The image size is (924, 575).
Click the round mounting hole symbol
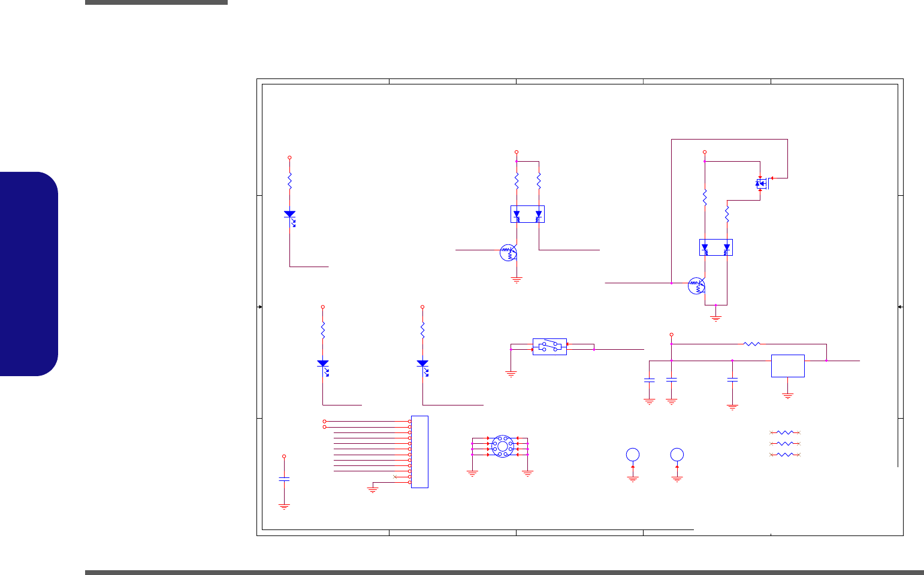click(502, 446)
